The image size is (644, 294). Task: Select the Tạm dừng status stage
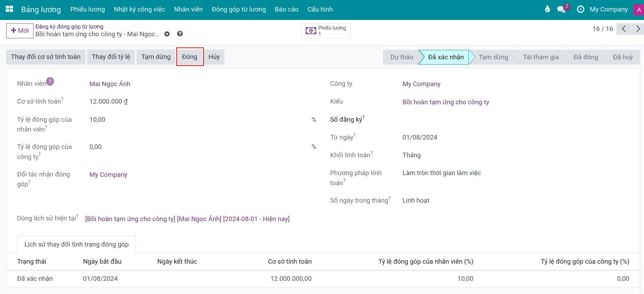click(x=493, y=57)
